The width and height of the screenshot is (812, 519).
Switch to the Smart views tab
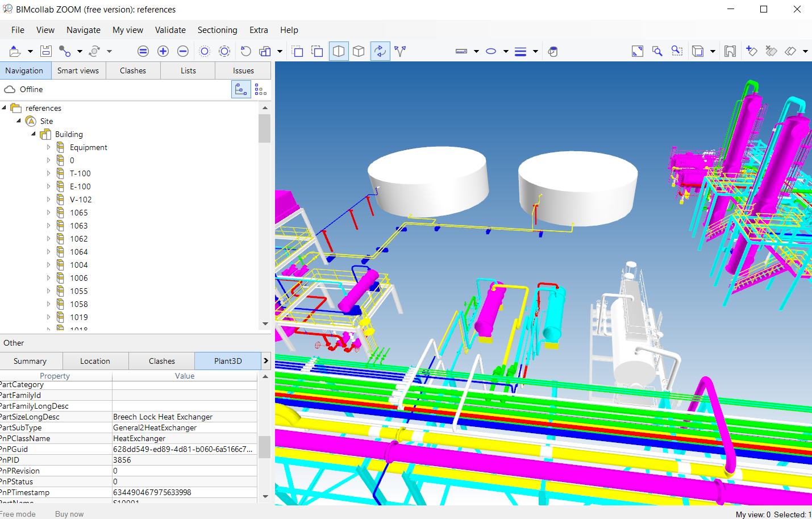(78, 70)
